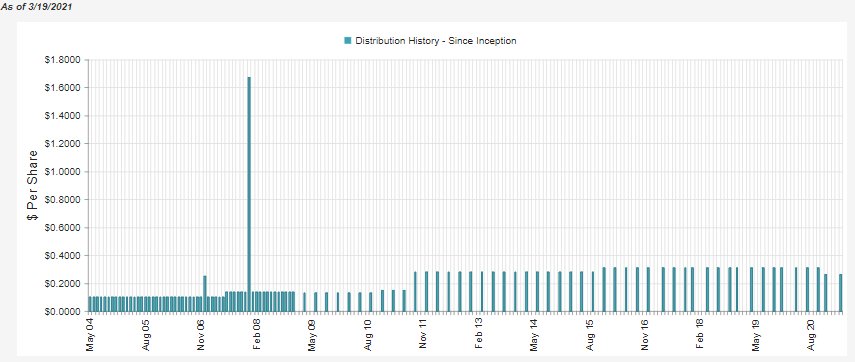Viewport: 855px width, 362px height.
Task: Select the tallest $1.68 distribution bar
Action: pos(249,194)
